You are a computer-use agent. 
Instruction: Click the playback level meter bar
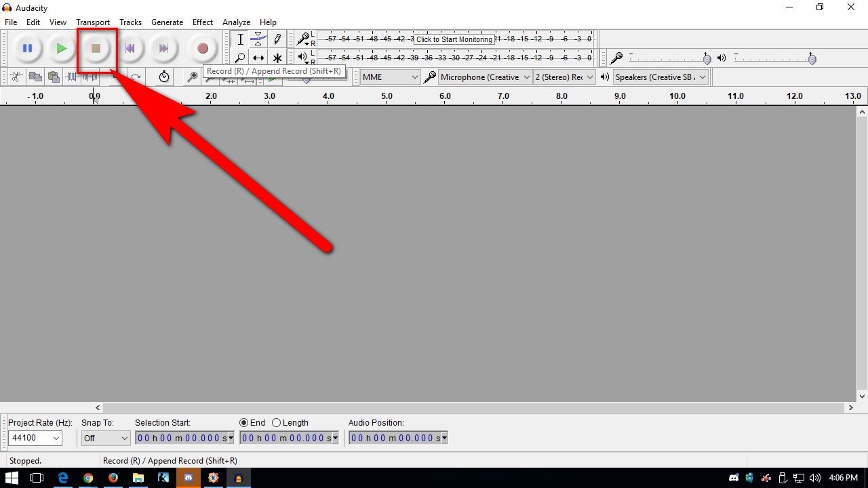coord(456,58)
